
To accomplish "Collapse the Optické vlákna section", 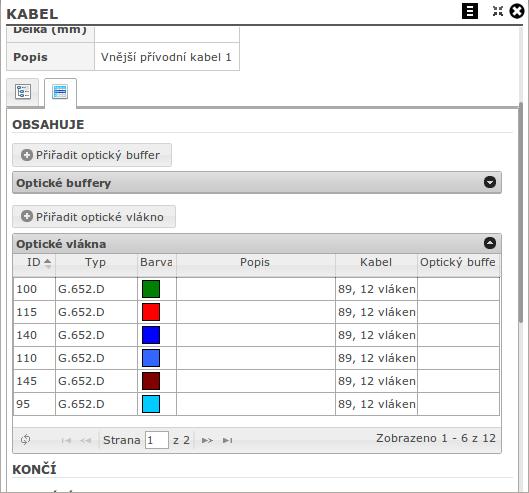I will click(x=490, y=243).
